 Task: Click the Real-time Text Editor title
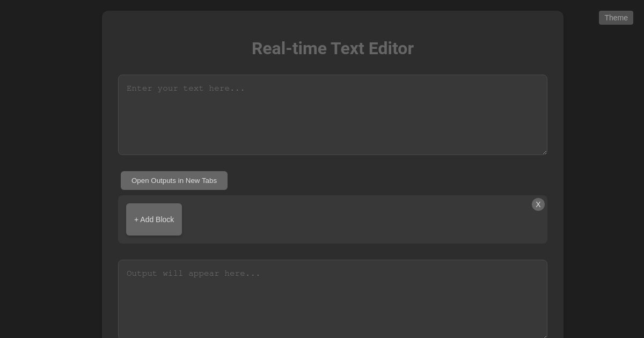tap(333, 48)
